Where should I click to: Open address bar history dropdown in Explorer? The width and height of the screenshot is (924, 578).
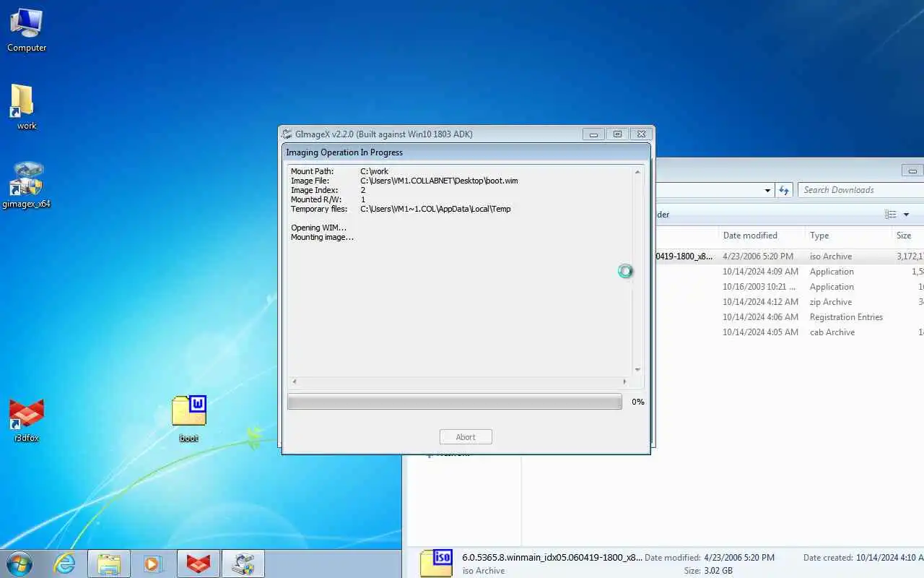[x=767, y=190]
